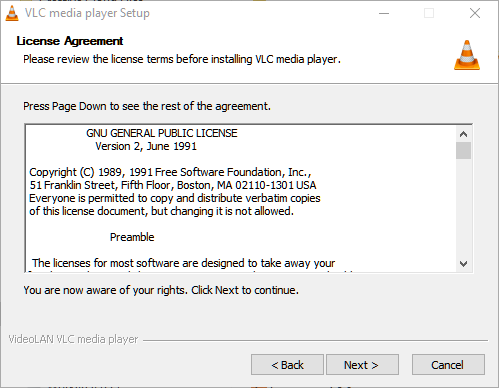Click the scroll down arrow of license box
The height and width of the screenshot is (388, 499).
(463, 264)
